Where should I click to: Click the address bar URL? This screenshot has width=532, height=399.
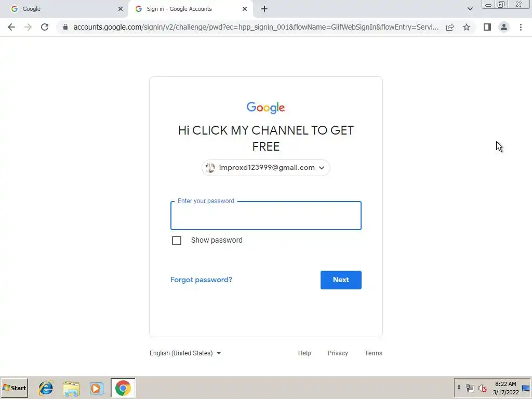pyautogui.click(x=256, y=27)
